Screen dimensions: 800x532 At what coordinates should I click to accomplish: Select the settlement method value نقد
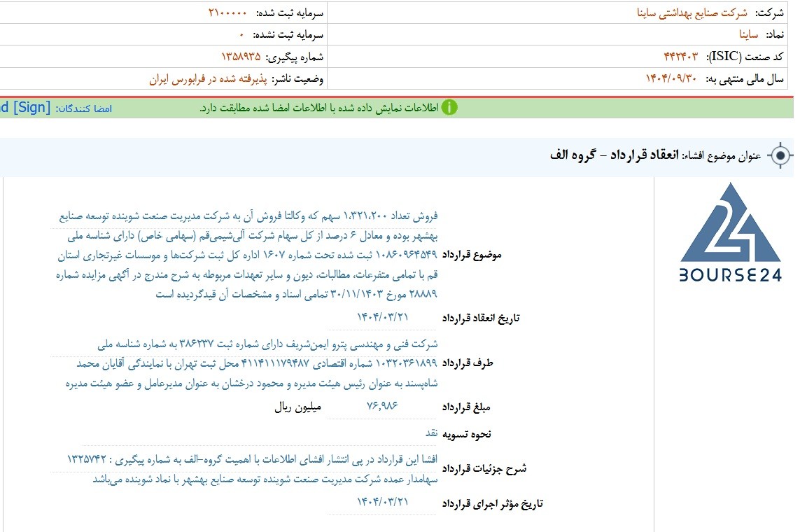tap(432, 433)
